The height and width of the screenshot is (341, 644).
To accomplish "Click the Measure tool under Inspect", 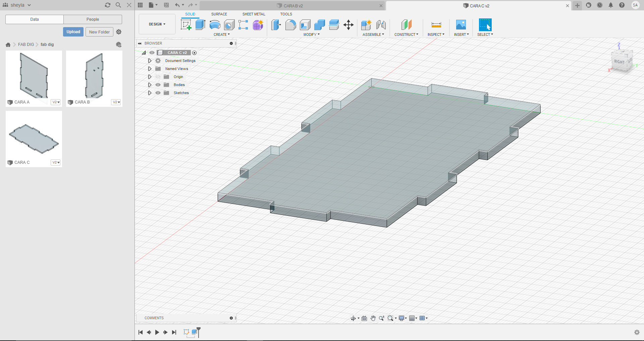I will 436,25.
